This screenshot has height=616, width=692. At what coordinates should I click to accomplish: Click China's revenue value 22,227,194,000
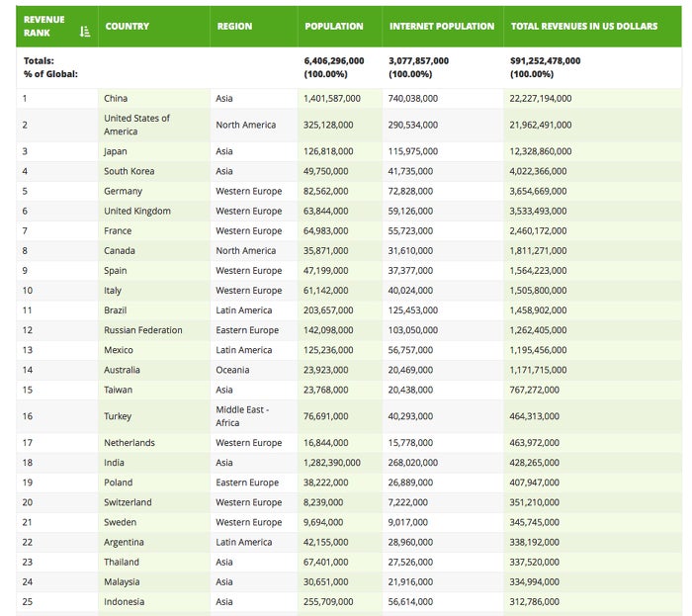coord(540,98)
